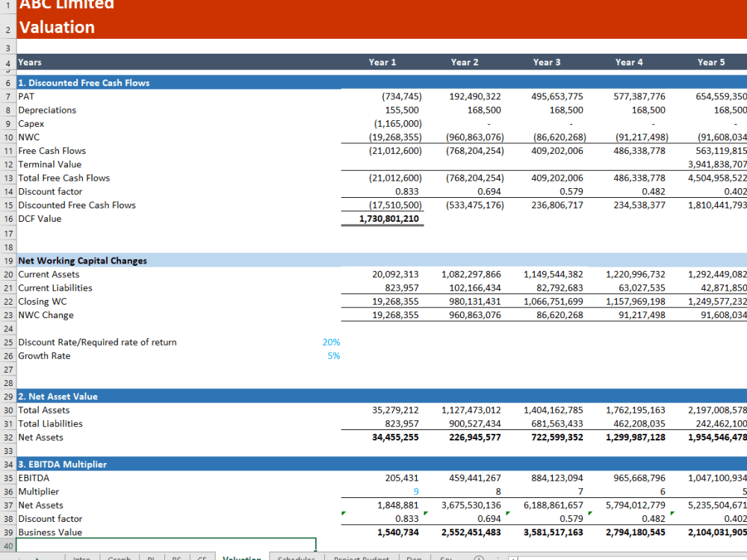Open the Graph worksheet
Screen dimensions: 747x560
pos(119,558)
